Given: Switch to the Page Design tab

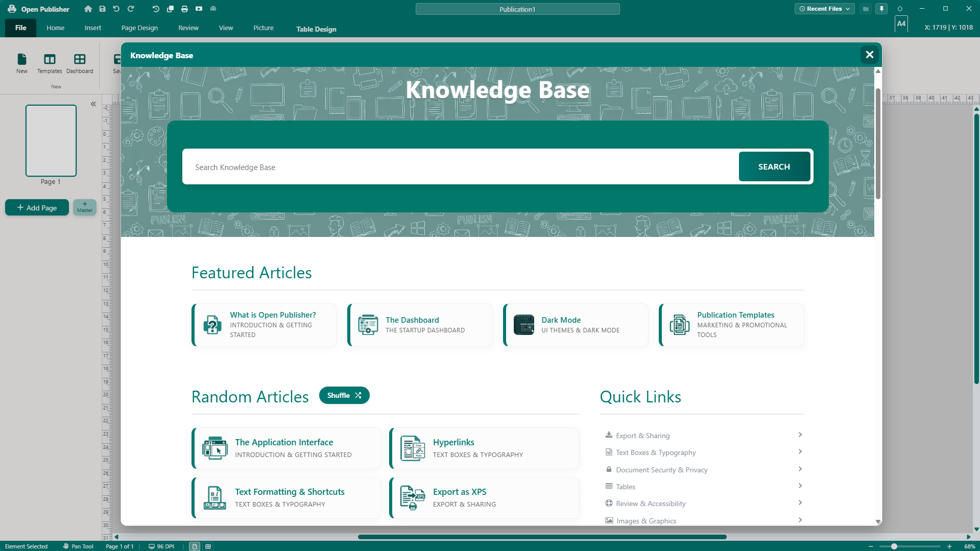Looking at the screenshot, I should [x=139, y=28].
